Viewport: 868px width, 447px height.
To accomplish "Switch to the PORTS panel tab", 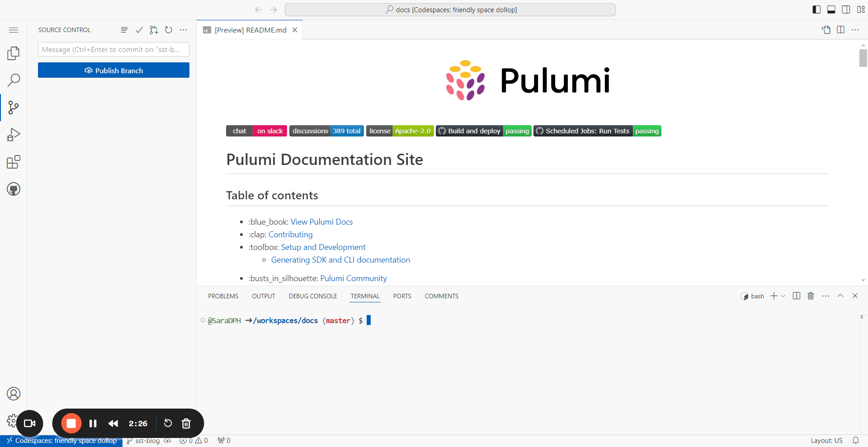I will coord(402,296).
